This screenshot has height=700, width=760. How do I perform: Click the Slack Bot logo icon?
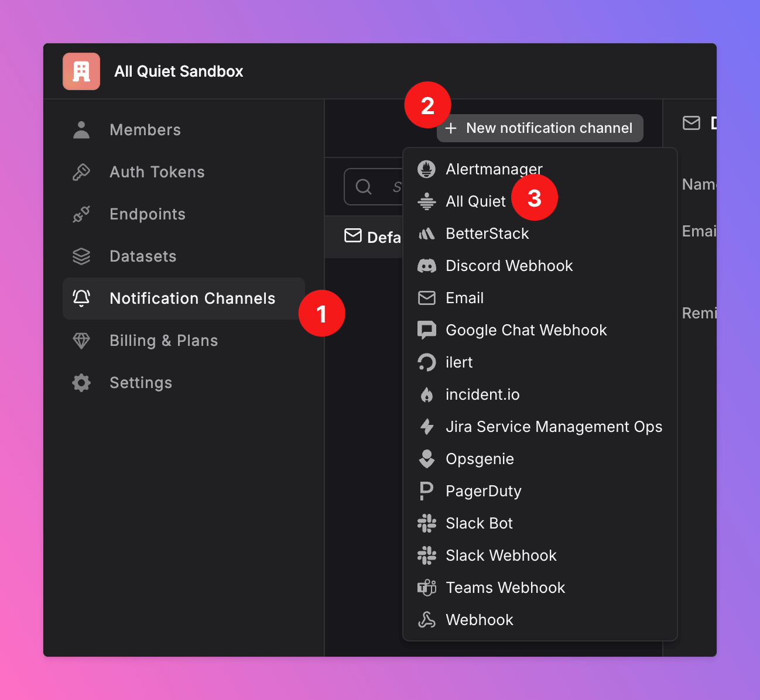427,523
